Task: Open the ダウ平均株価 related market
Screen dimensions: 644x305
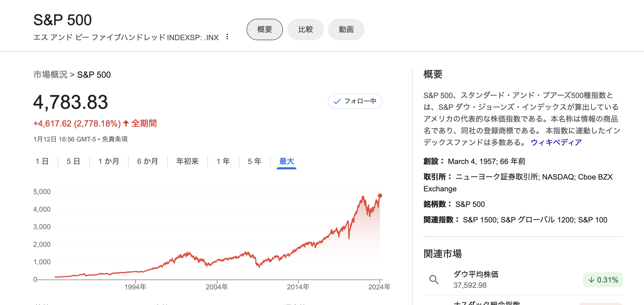Action: (476, 274)
